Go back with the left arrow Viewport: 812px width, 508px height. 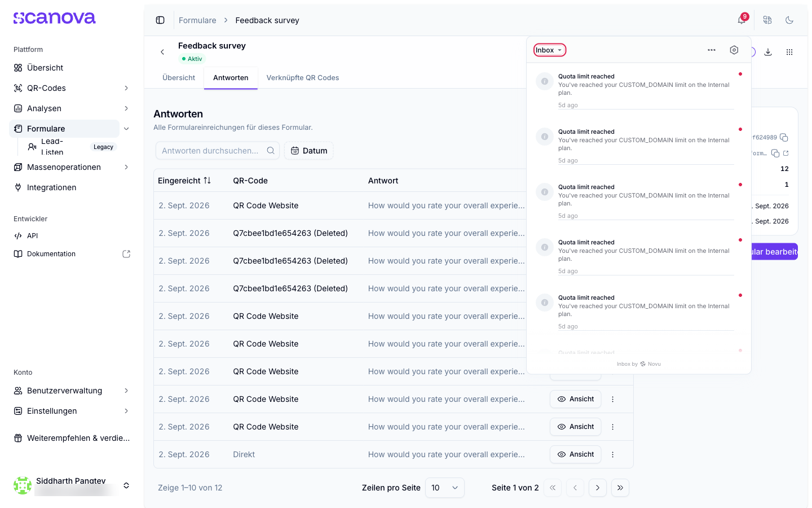(162, 52)
